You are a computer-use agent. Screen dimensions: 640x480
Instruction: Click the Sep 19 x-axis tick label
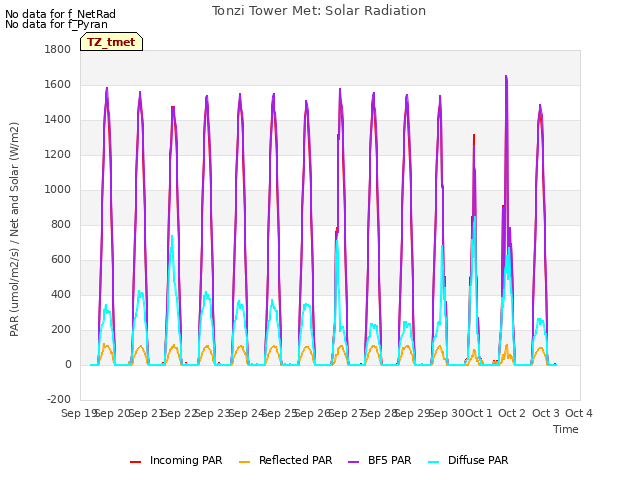click(78, 413)
